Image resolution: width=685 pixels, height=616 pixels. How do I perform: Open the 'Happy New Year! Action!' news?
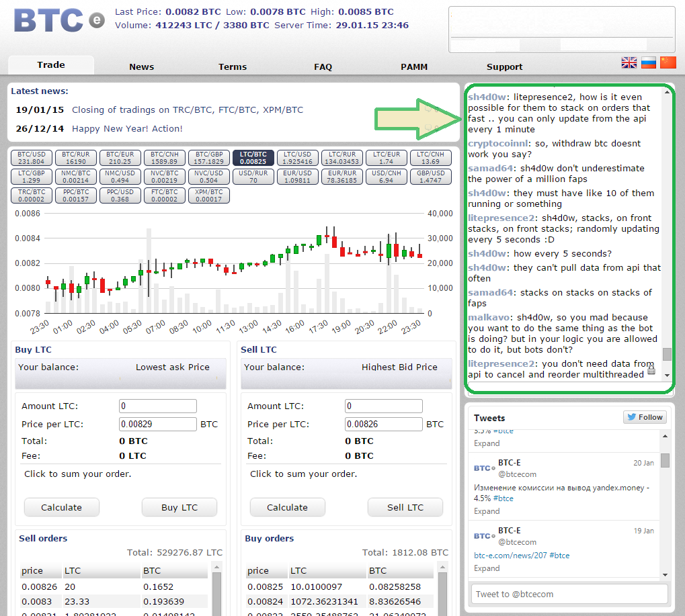pyautogui.click(x=127, y=129)
